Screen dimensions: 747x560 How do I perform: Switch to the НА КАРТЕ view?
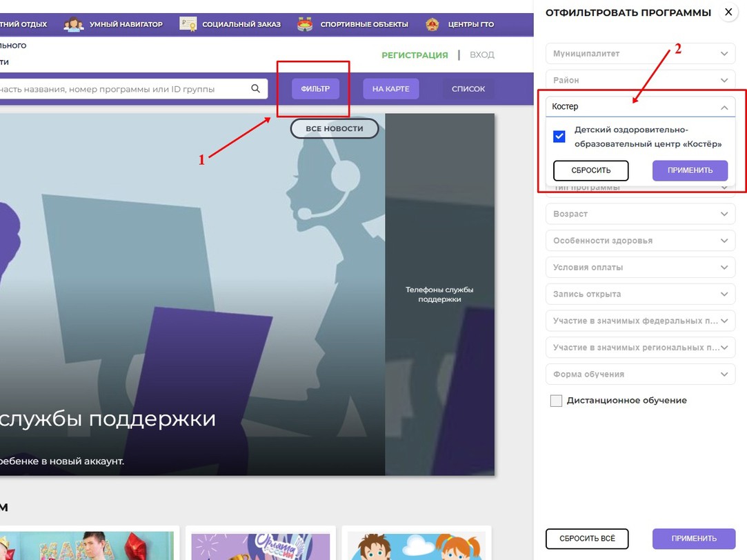[x=390, y=88]
